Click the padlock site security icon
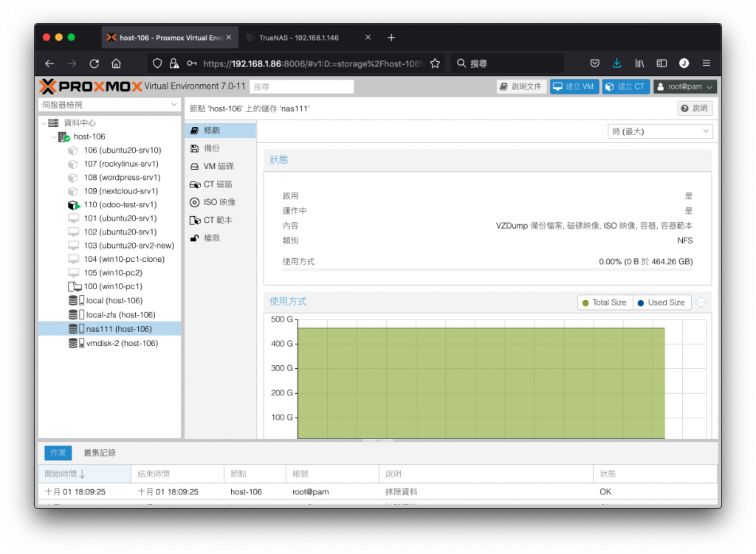 tap(174, 63)
